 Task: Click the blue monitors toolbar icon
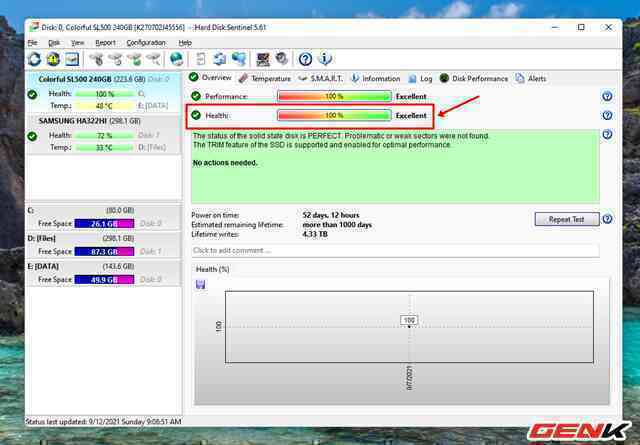[239, 60]
